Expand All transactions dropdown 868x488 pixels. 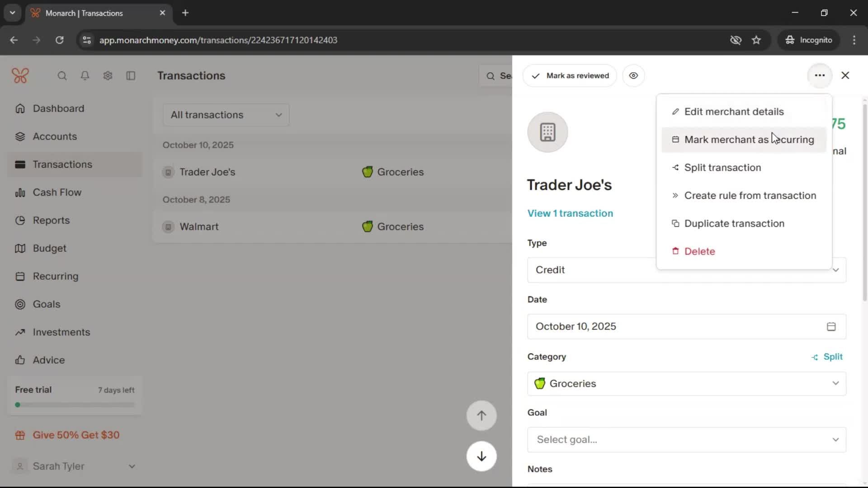pos(226,115)
